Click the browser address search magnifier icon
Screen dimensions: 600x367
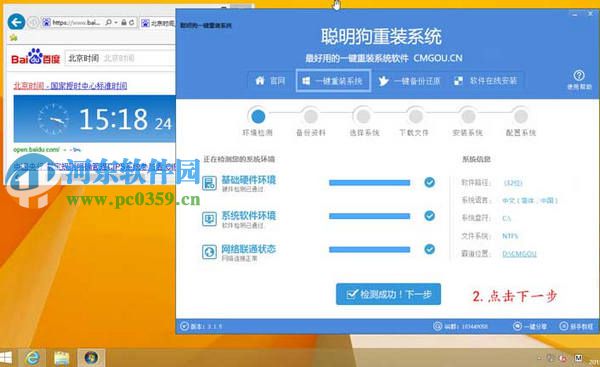(x=108, y=23)
